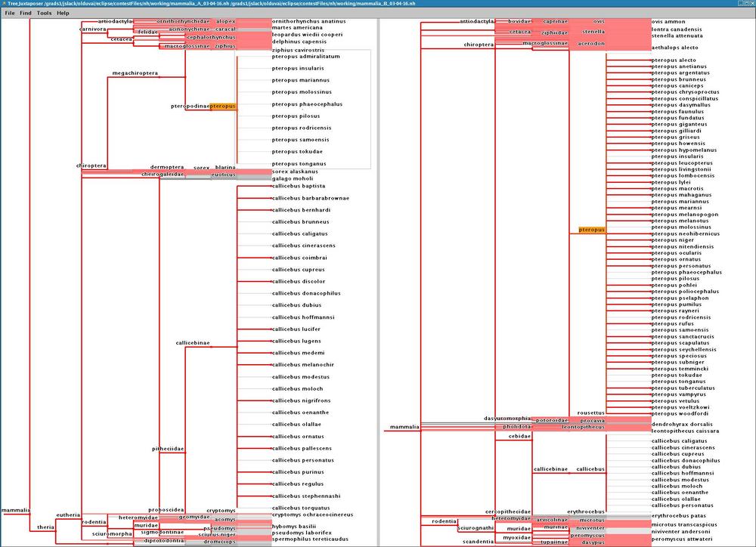Open the Find menu

tap(26, 13)
